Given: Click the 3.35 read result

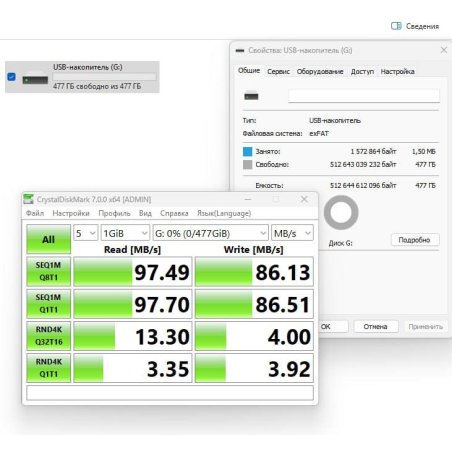Looking at the screenshot, I should pyautogui.click(x=133, y=368).
